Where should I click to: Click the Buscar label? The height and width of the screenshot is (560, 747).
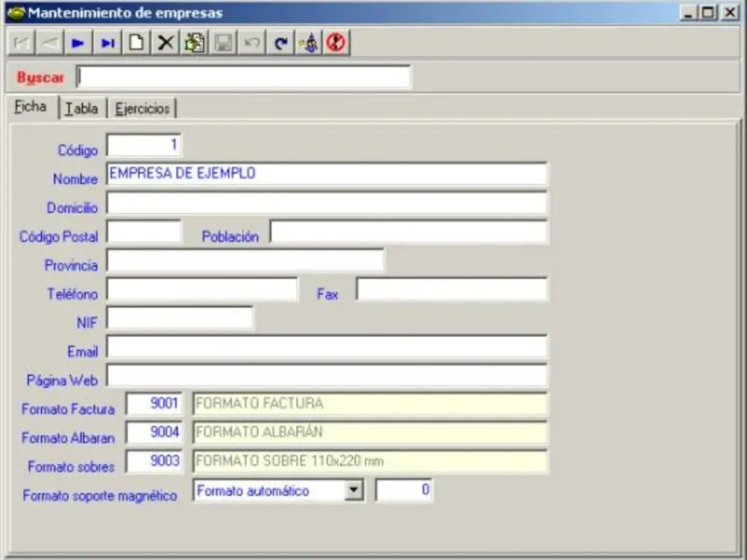pyautogui.click(x=40, y=77)
